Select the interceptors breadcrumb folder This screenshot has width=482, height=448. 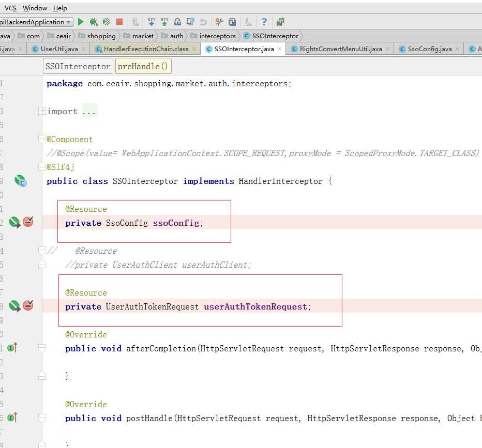coord(213,36)
